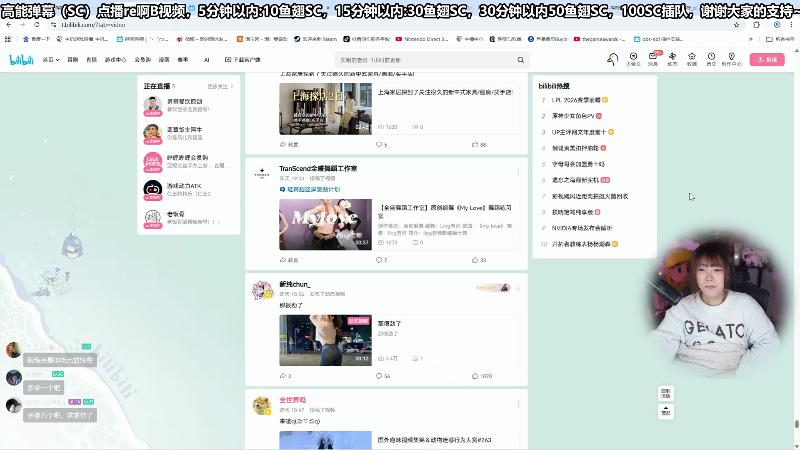The height and width of the screenshot is (450, 800).
Task: Open the Steam bookmark
Action: (x=315, y=39)
